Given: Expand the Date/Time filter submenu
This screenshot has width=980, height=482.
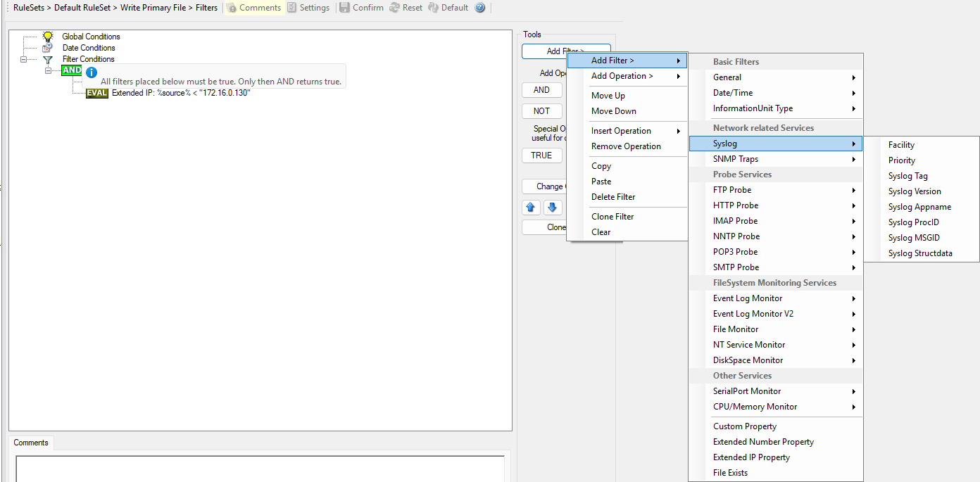Looking at the screenshot, I should click(776, 93).
